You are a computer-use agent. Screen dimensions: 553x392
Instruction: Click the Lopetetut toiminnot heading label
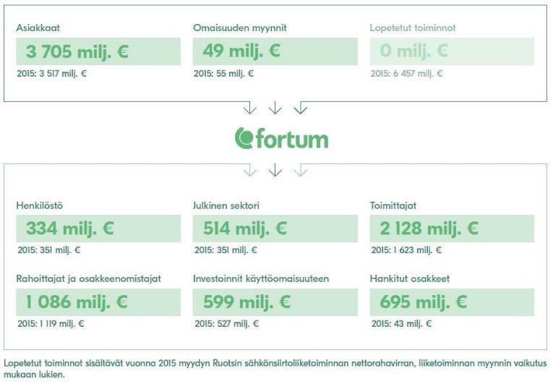pos(413,28)
